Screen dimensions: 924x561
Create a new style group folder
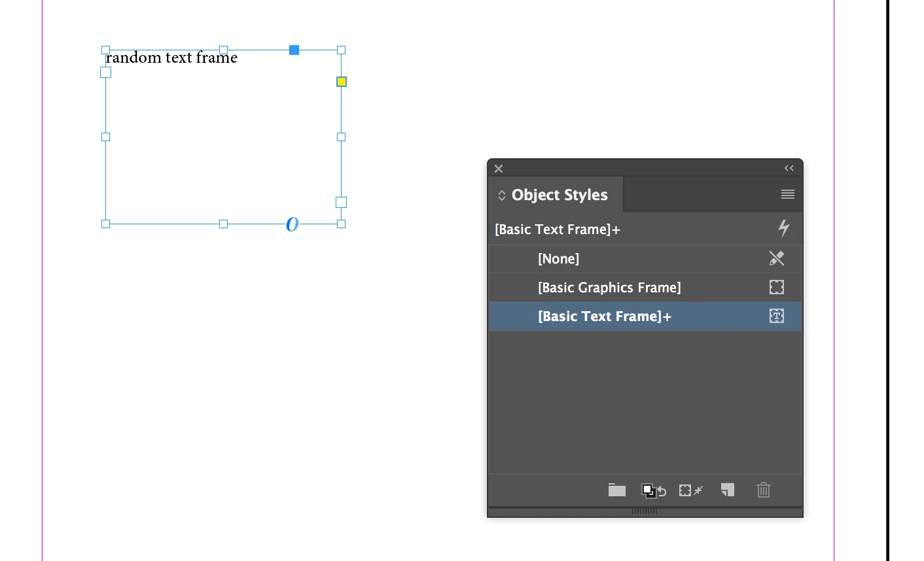tap(617, 490)
